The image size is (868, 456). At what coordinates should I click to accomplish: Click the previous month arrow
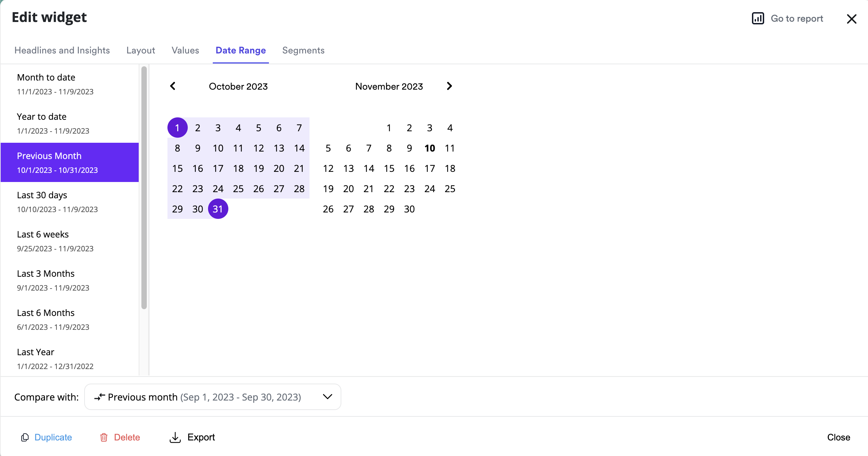pyautogui.click(x=173, y=86)
